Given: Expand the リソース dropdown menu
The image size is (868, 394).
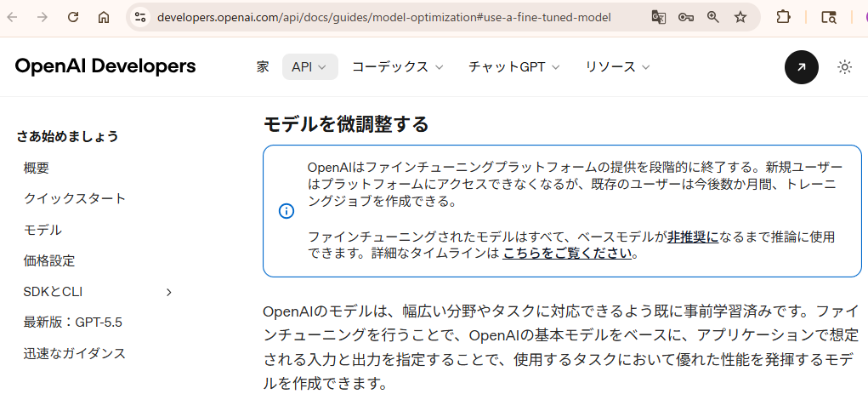Looking at the screenshot, I should pyautogui.click(x=618, y=67).
